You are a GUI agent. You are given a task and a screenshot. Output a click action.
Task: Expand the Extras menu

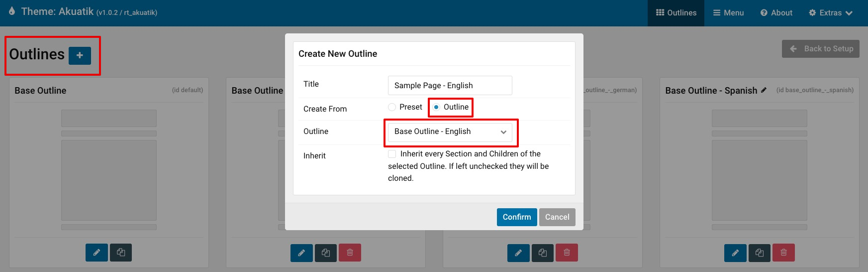(831, 13)
